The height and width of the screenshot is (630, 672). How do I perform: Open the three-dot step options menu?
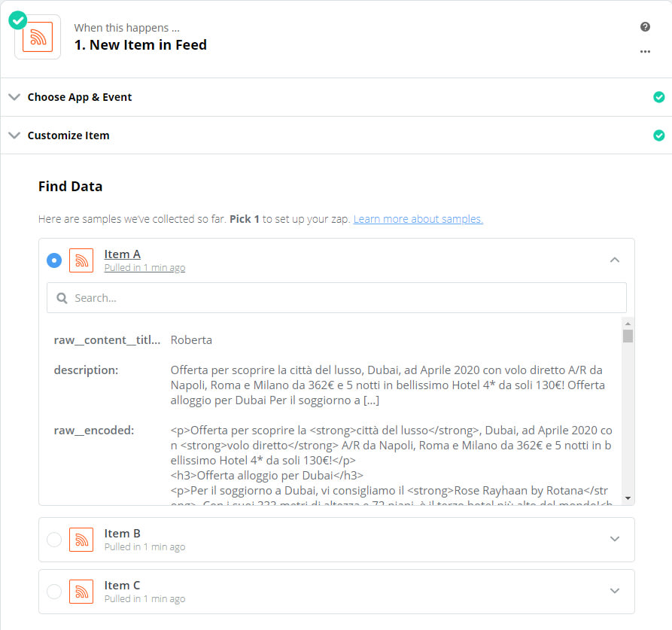(x=645, y=51)
